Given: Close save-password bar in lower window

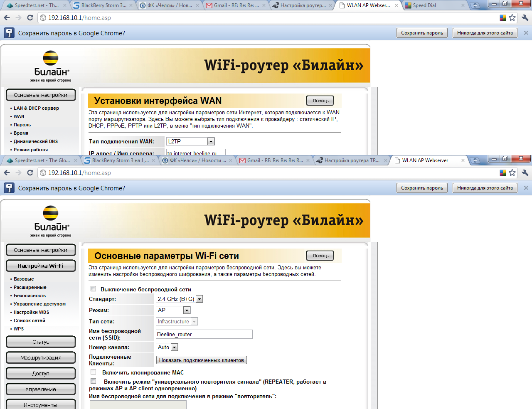Looking at the screenshot, I should (x=526, y=188).
